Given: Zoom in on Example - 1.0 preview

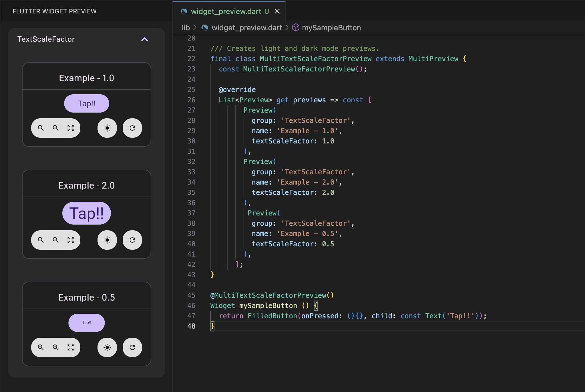Looking at the screenshot, I should pos(41,128).
